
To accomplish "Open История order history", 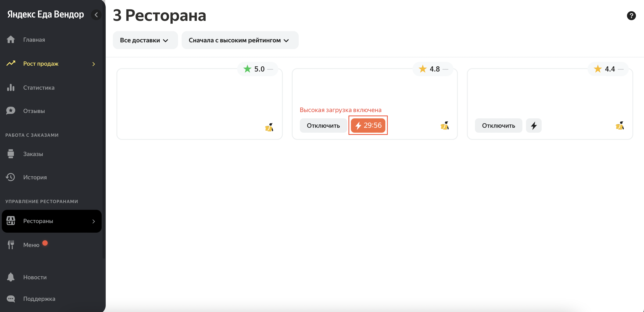I will [35, 177].
